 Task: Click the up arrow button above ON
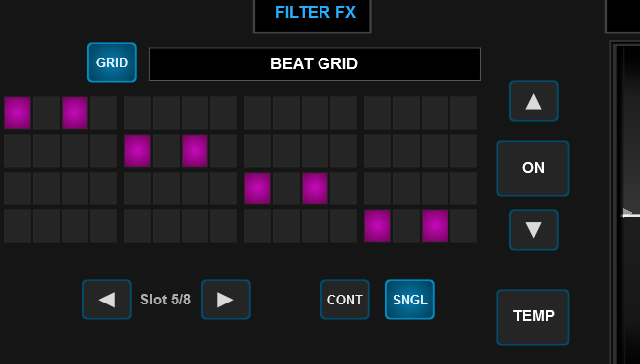click(x=534, y=101)
